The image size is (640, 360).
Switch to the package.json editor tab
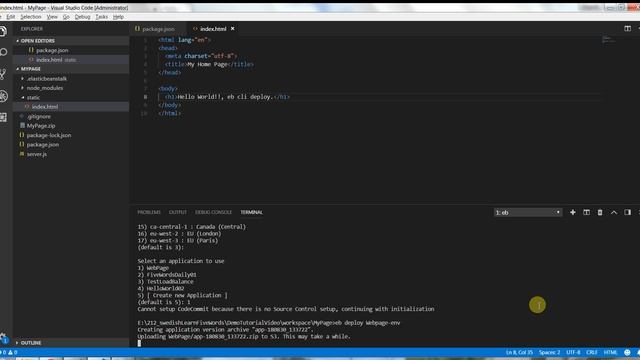[x=158, y=29]
